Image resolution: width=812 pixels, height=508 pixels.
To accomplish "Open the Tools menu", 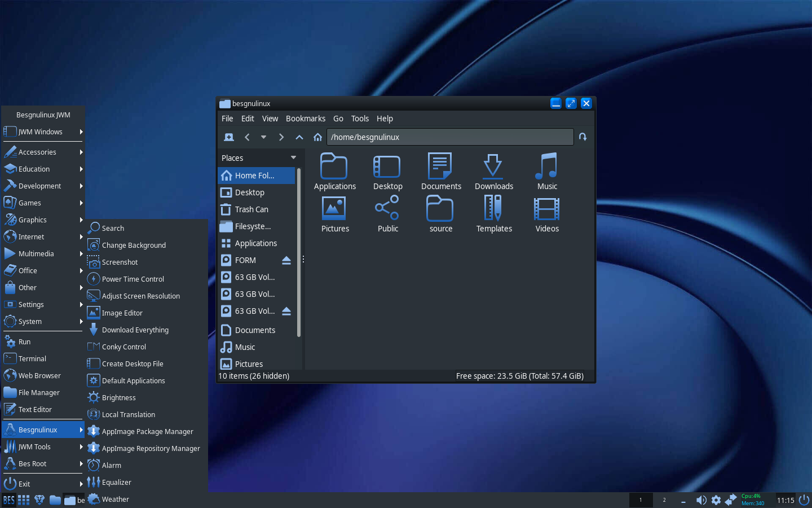I will (360, 119).
